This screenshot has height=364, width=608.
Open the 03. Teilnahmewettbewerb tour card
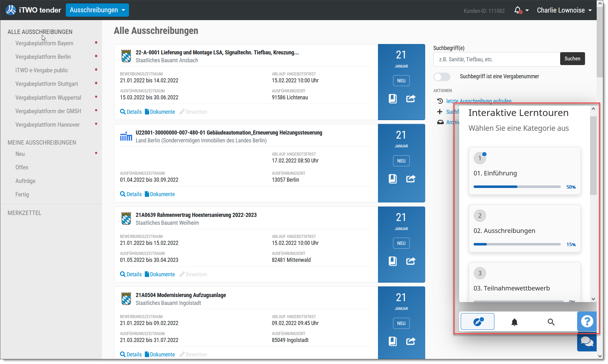[x=525, y=282]
